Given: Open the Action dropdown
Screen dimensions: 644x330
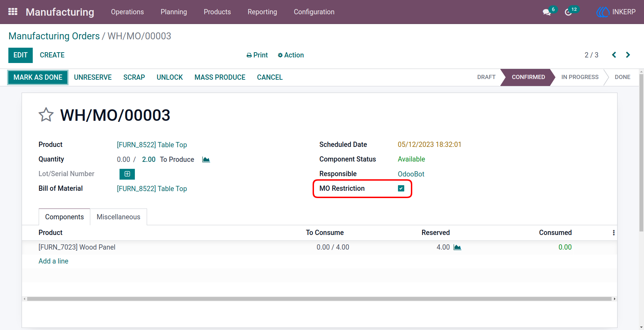Looking at the screenshot, I should pyautogui.click(x=291, y=55).
